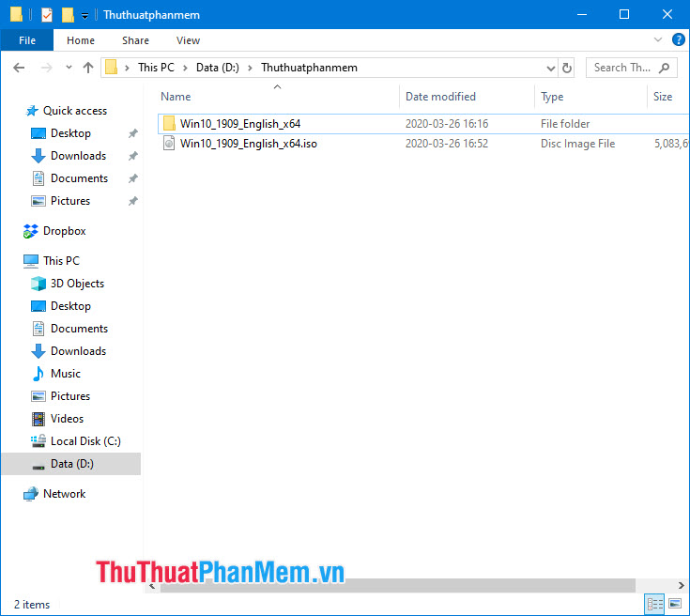Click the Dropbox logo icon
The width and height of the screenshot is (690, 616).
[x=30, y=231]
